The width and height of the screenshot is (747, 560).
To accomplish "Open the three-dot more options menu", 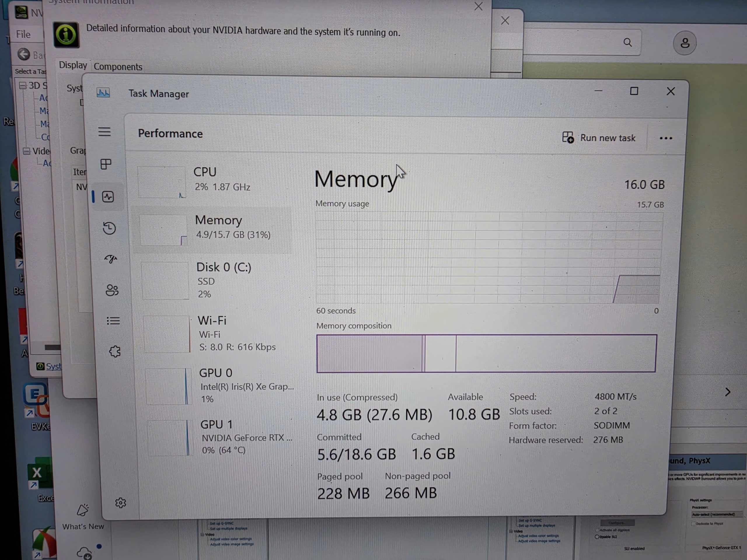I will (x=666, y=138).
